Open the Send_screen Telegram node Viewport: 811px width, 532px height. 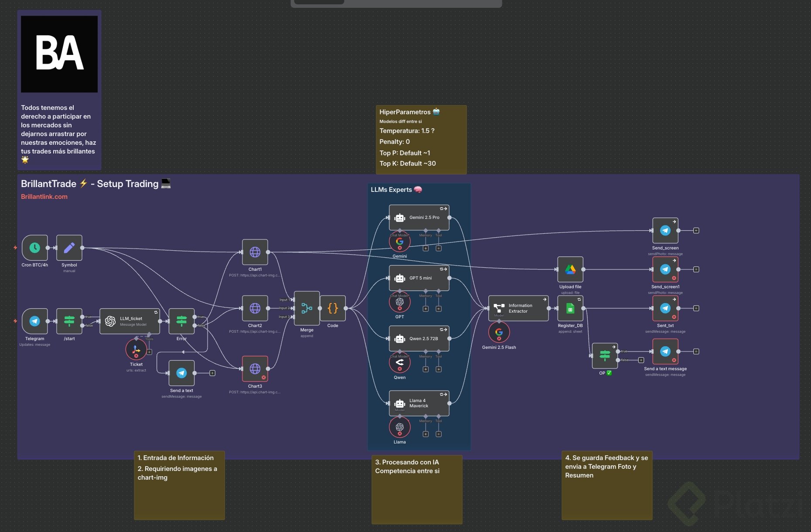click(x=665, y=230)
